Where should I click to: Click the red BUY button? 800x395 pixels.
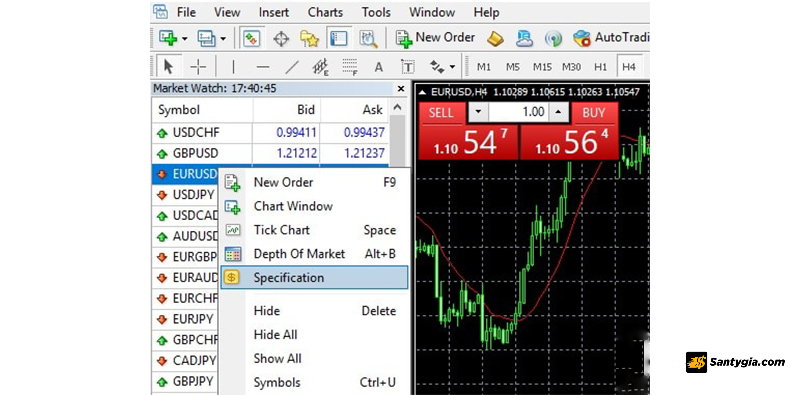click(x=594, y=113)
